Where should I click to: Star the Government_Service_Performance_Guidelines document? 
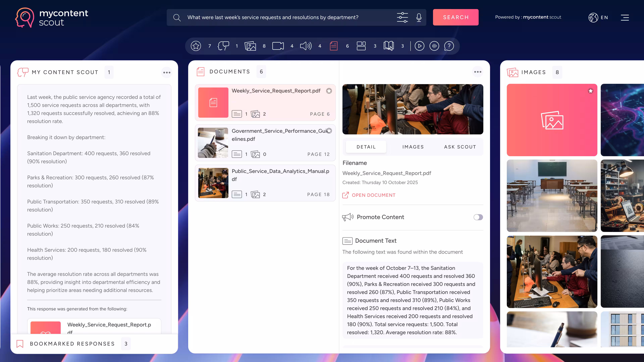point(329,131)
